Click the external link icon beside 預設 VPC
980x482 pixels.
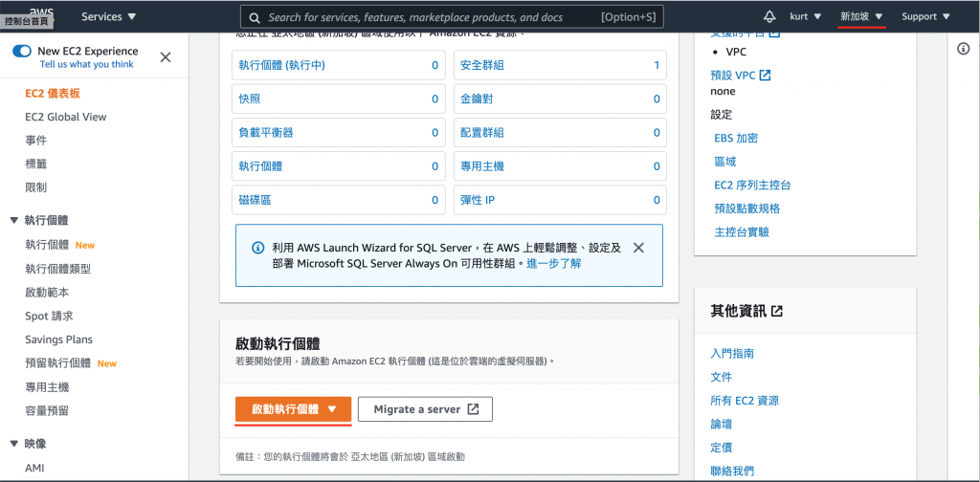click(x=765, y=76)
